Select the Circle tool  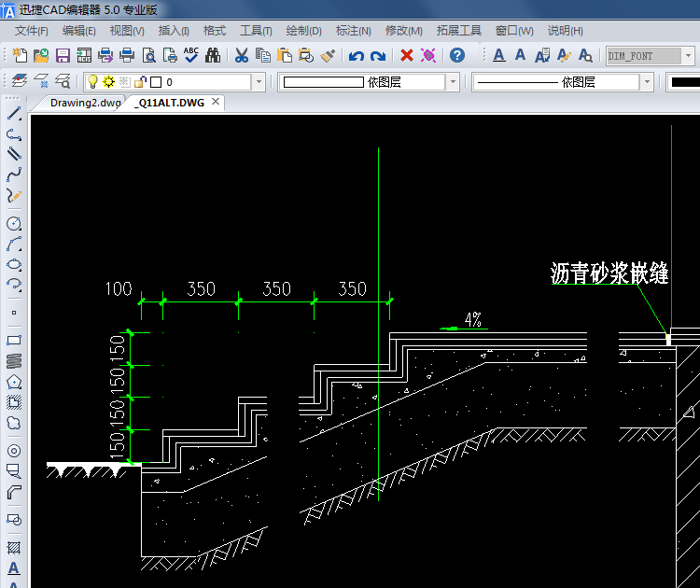[x=14, y=223]
